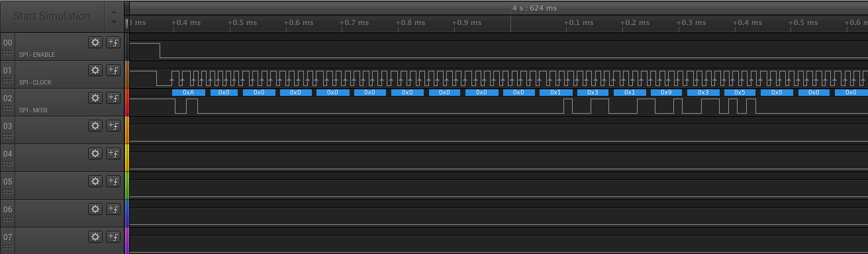Toggle trigger setting on channel 07
Screen dimensions: 868x254
click(113, 237)
